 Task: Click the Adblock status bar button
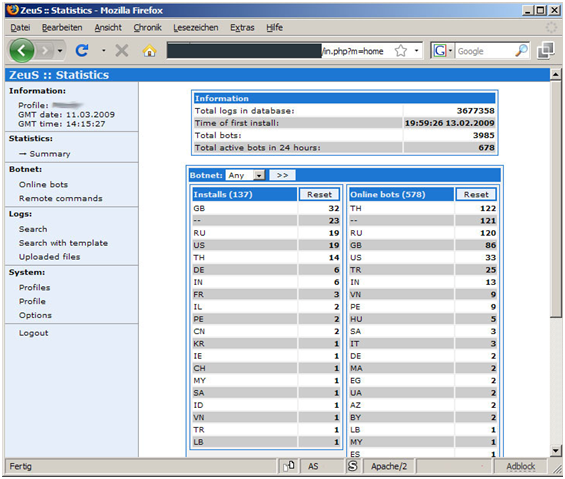click(520, 466)
